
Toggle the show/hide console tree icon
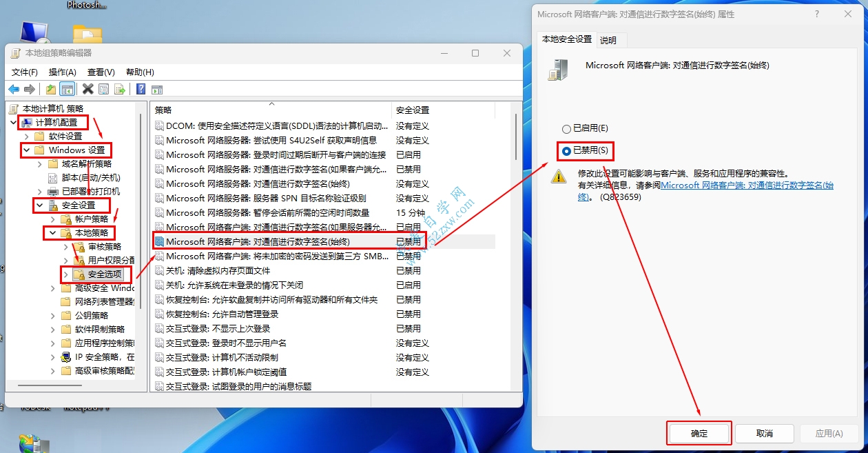click(x=67, y=89)
